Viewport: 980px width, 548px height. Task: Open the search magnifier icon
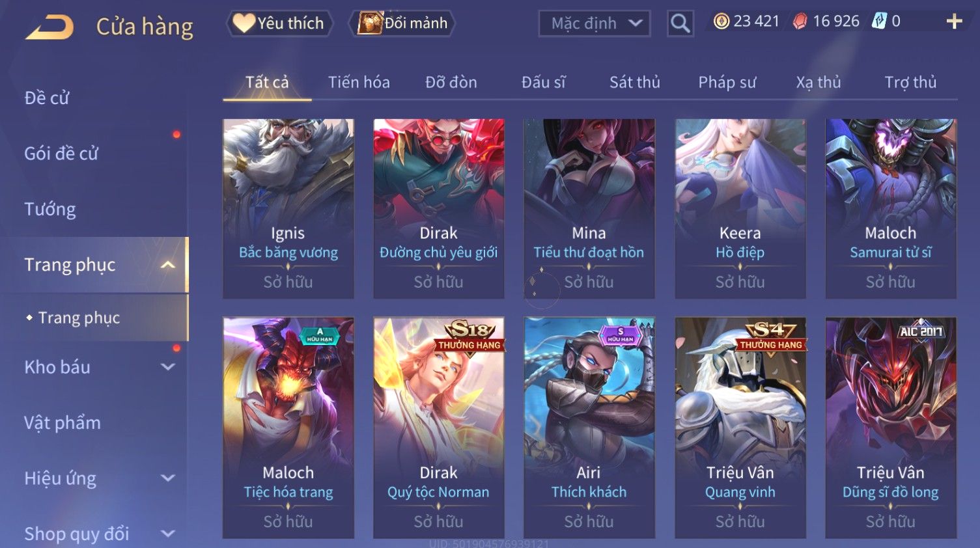click(x=680, y=24)
